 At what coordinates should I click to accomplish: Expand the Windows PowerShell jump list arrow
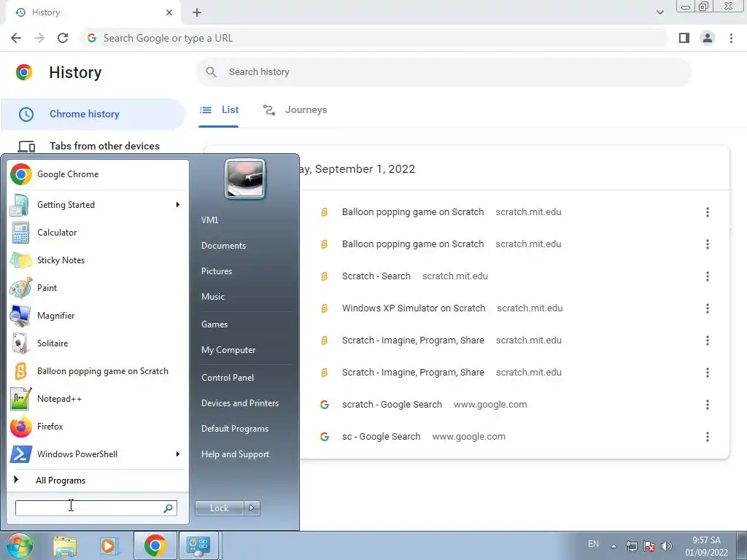[178, 454]
